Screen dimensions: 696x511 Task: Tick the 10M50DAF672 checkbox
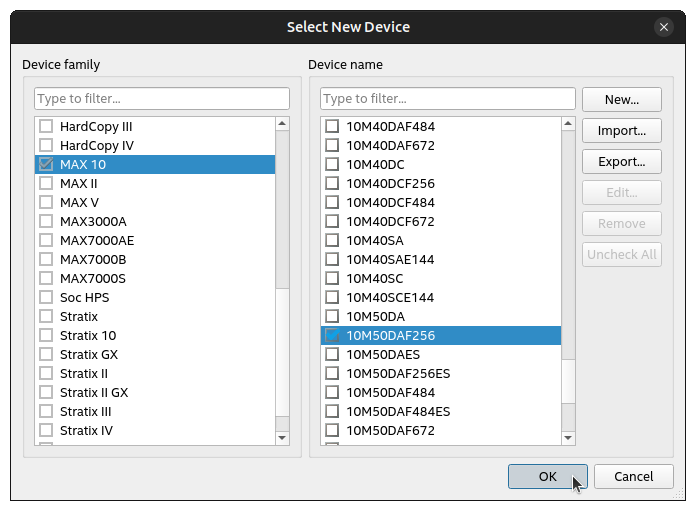point(332,431)
